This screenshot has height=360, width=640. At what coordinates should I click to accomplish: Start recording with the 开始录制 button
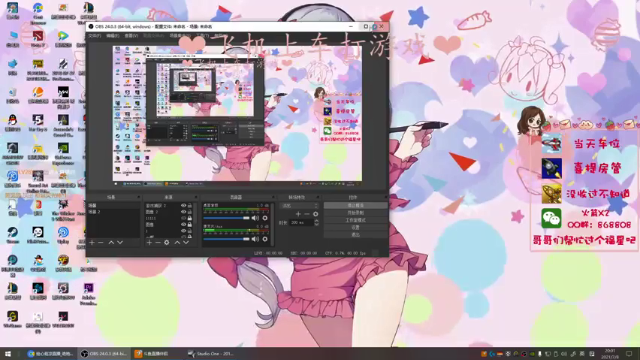coord(356,213)
